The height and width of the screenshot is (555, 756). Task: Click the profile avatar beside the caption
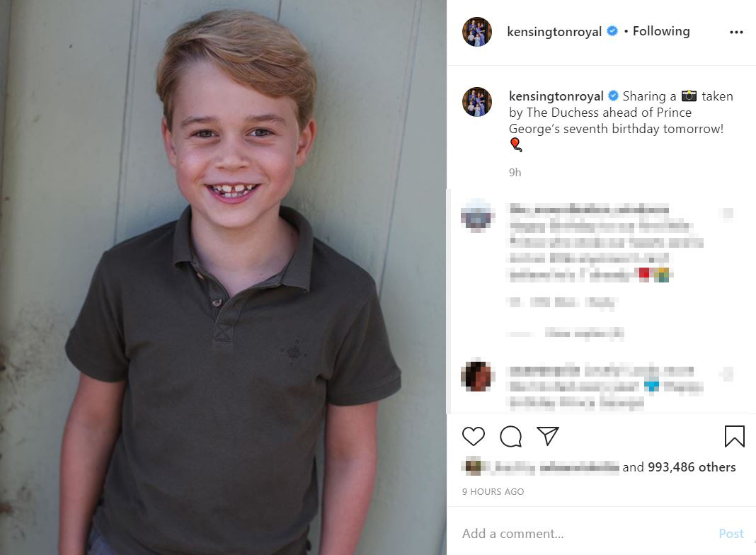(x=477, y=102)
